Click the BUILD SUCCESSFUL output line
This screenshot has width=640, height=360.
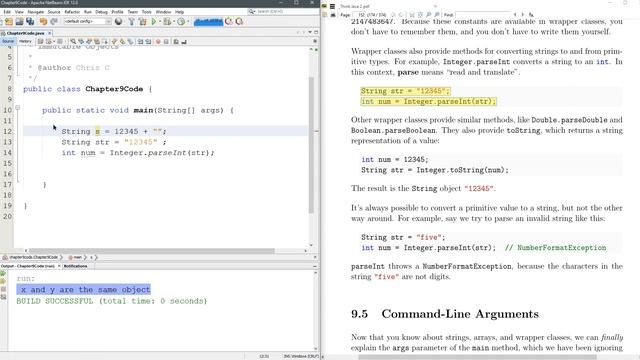click(112, 301)
